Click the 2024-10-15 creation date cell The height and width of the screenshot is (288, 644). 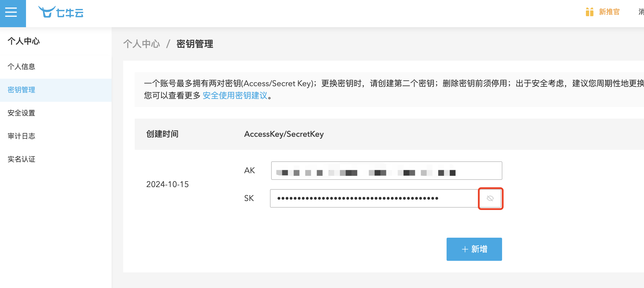click(x=167, y=184)
